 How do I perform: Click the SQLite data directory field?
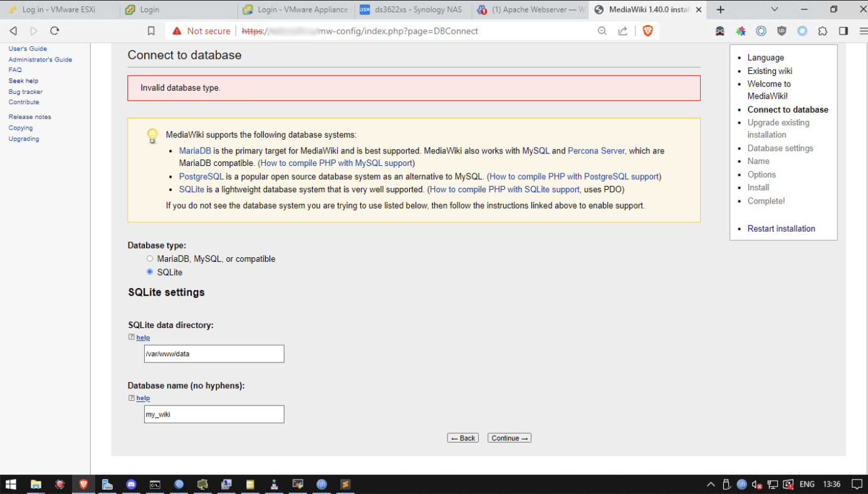214,354
